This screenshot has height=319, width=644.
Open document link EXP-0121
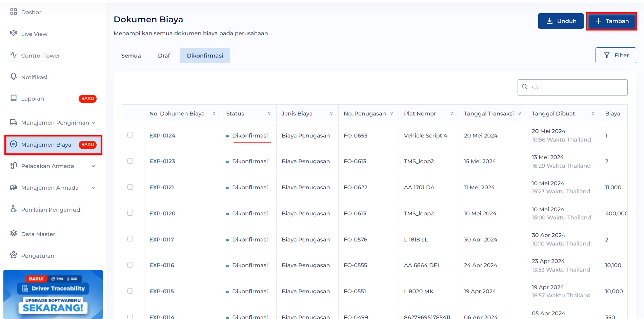coord(162,187)
